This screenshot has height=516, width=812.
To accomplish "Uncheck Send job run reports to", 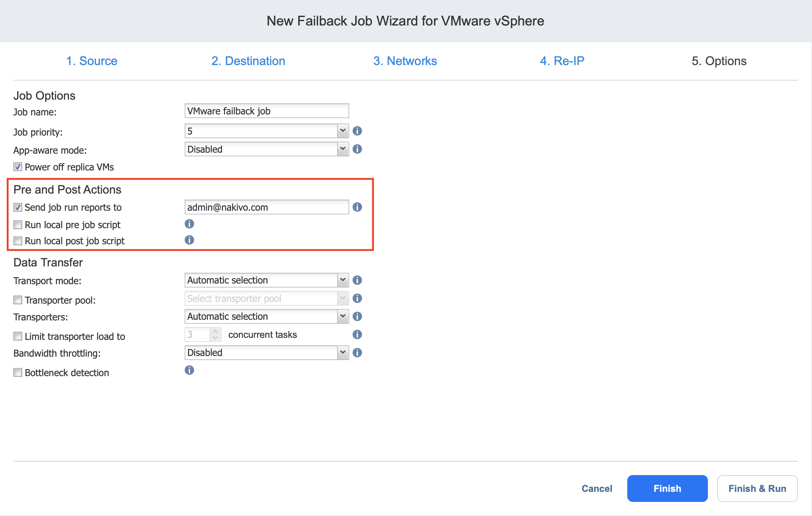I will pos(18,207).
